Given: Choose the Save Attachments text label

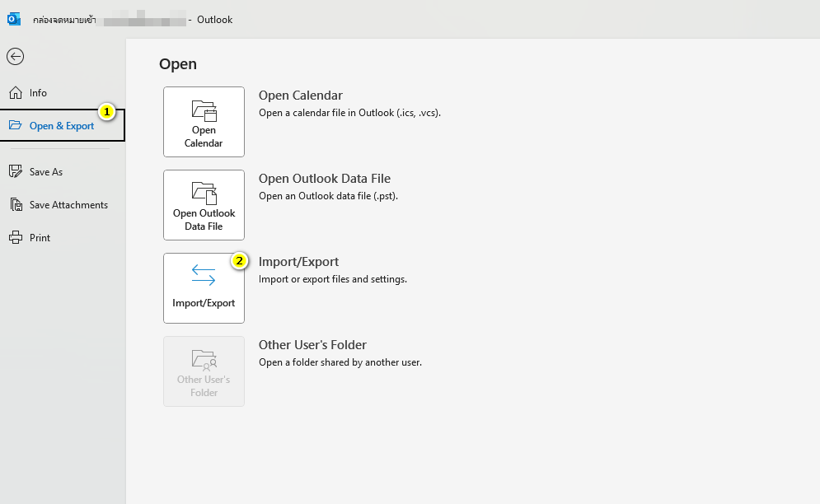Looking at the screenshot, I should [68, 205].
